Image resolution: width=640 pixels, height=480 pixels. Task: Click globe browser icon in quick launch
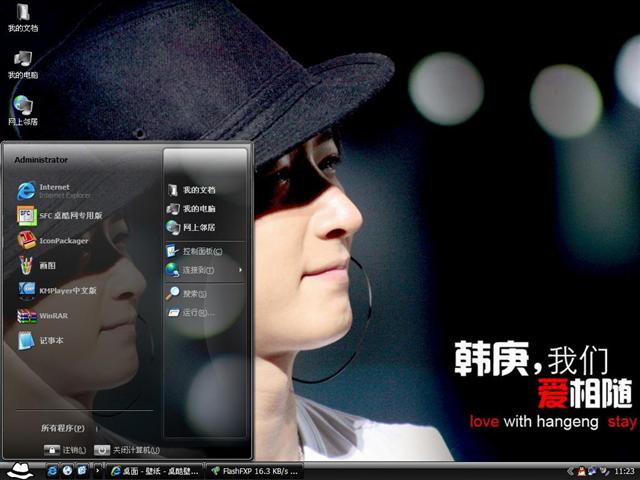point(67,471)
